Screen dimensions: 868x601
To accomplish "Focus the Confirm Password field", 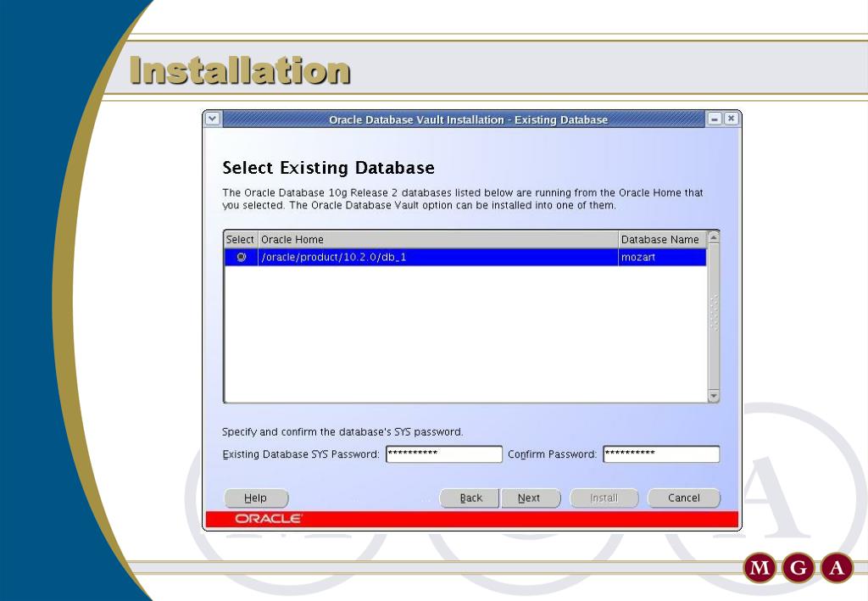I will [661, 454].
